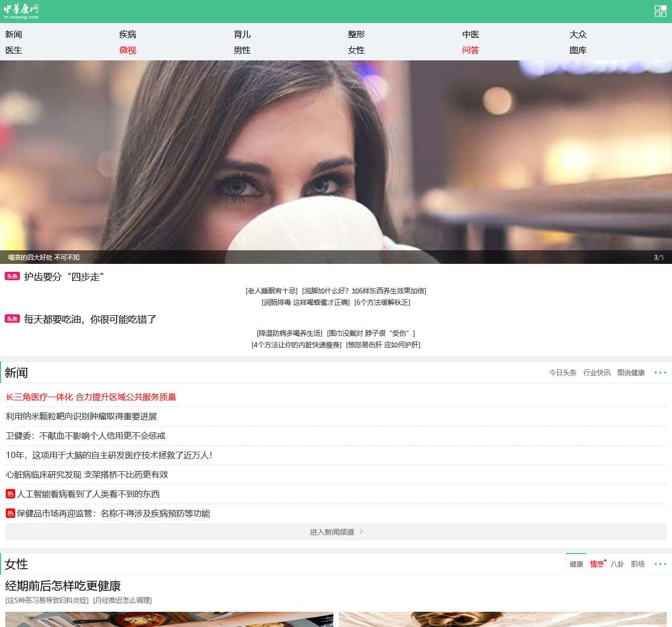Click the 头条 badge beside 每天都要吃油

tap(12, 318)
